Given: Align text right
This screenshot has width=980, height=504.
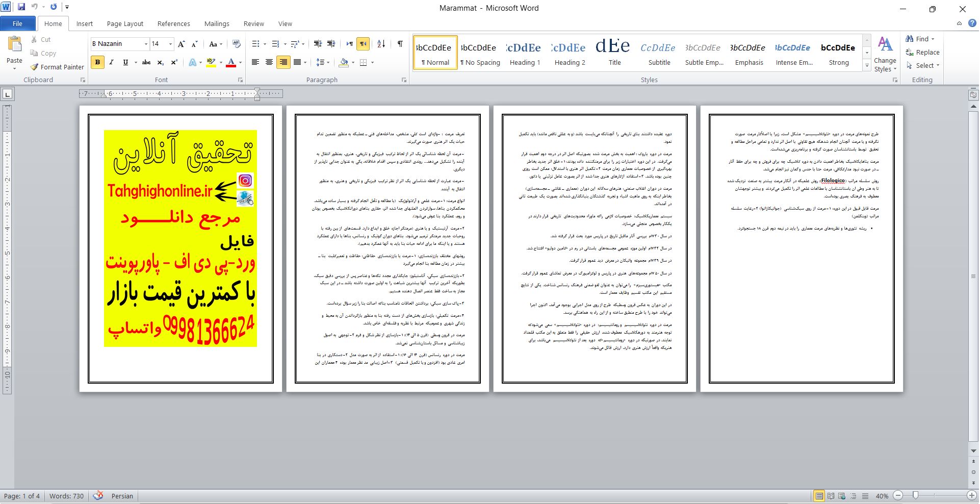Looking at the screenshot, I should (x=283, y=62).
